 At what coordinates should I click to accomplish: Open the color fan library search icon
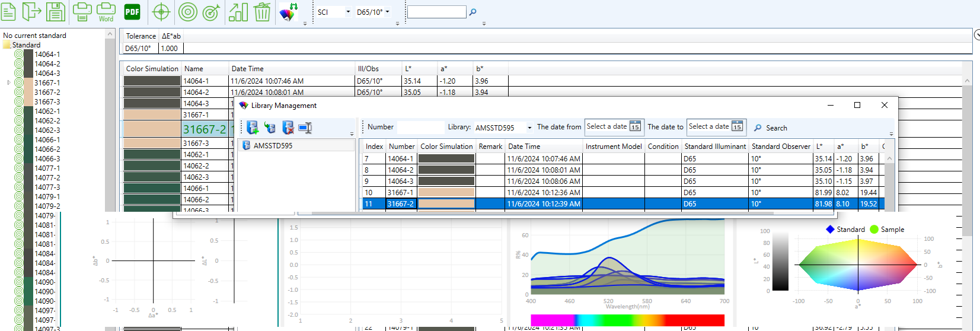pyautogui.click(x=289, y=12)
